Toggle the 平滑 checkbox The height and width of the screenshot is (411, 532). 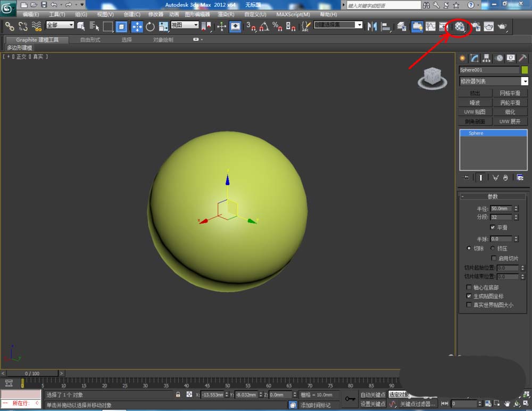[493, 227]
